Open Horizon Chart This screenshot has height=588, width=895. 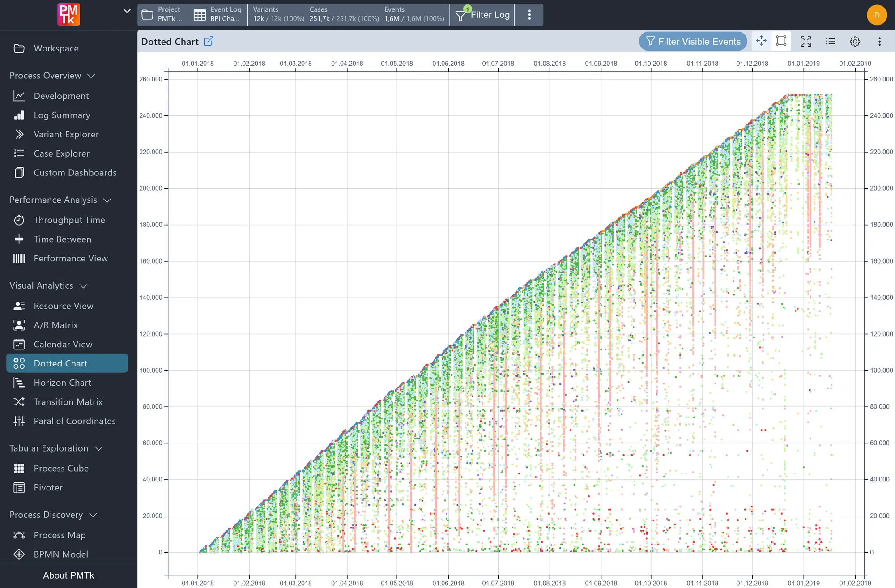[67, 383]
